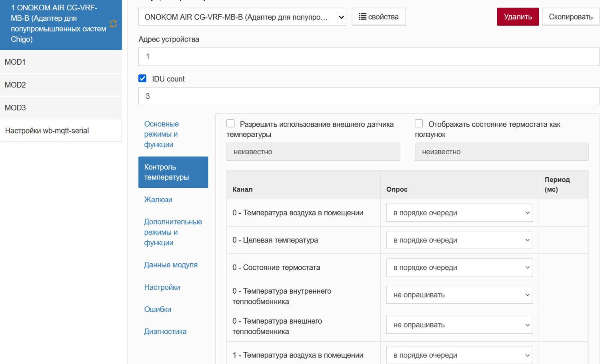Click the Адрес устройства input field
Screen dimensions: 600x364
tap(368, 56)
